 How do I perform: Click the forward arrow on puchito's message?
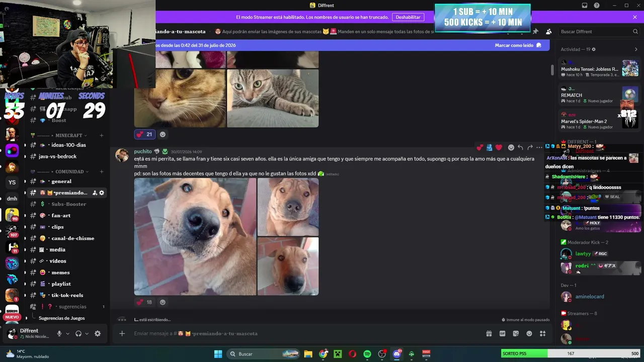point(530,147)
